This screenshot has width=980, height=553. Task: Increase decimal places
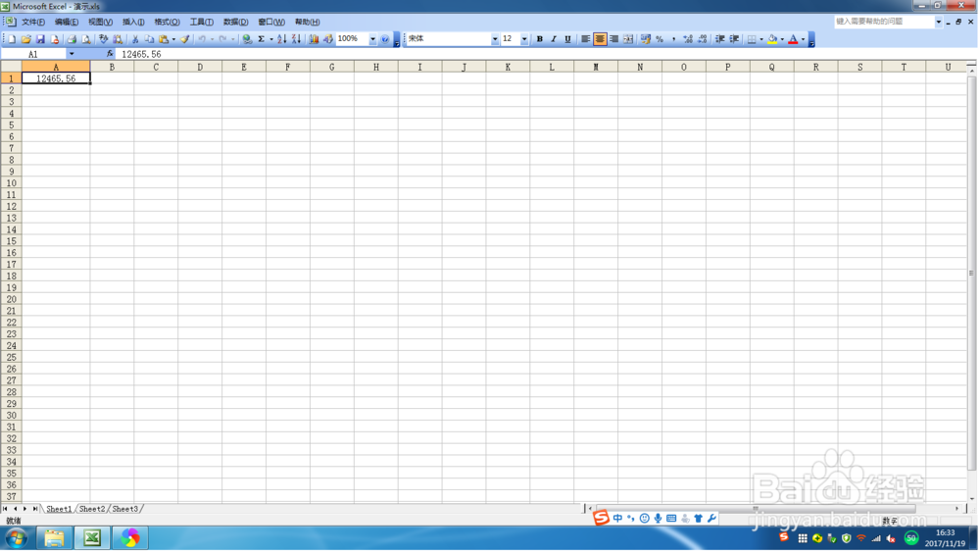pos(688,39)
